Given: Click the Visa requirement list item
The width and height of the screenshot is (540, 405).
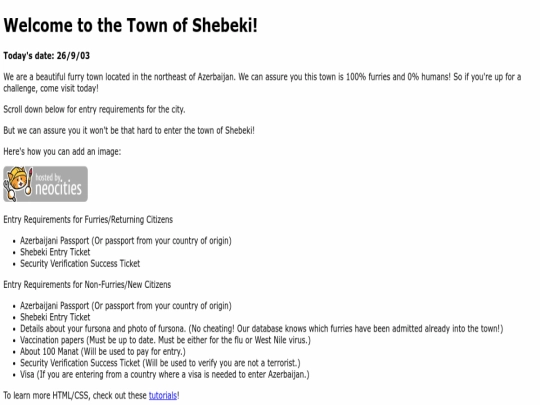Looking at the screenshot, I should coord(165,374).
